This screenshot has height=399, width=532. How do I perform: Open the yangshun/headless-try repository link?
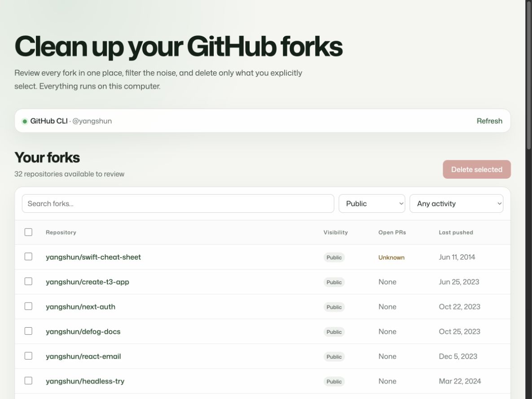click(85, 381)
